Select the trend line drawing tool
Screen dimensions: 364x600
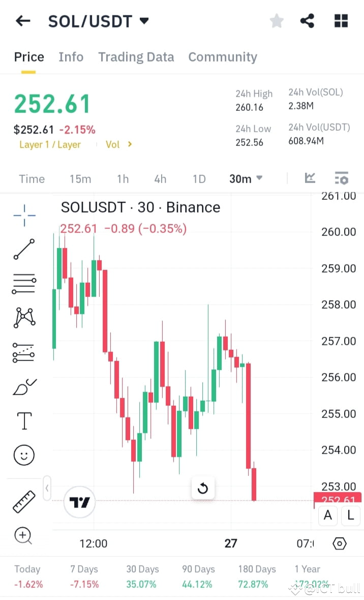point(24,249)
